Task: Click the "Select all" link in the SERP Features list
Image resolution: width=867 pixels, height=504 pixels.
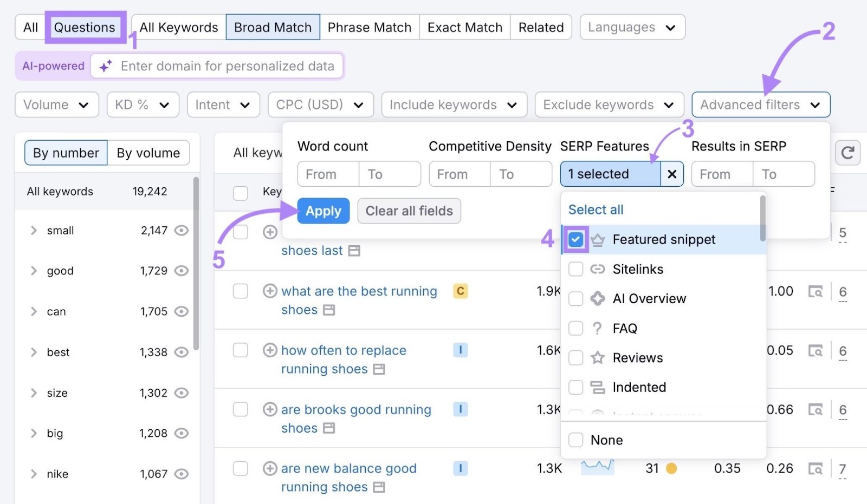Action: click(x=595, y=210)
